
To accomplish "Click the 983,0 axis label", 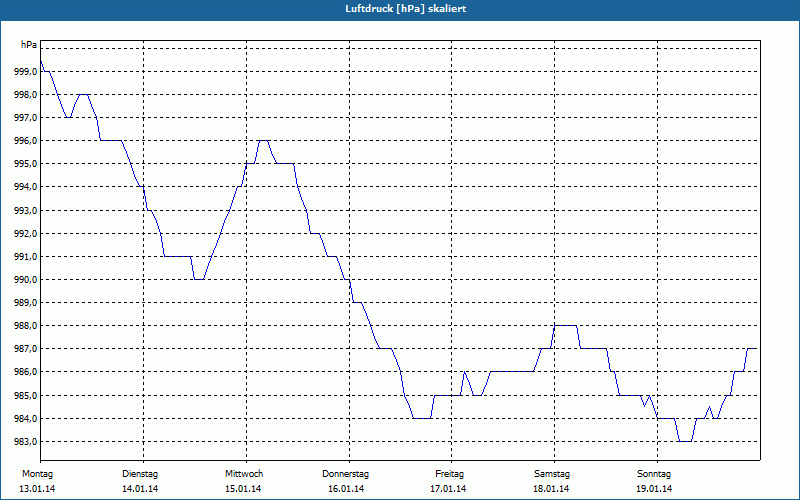I will tap(26, 442).
